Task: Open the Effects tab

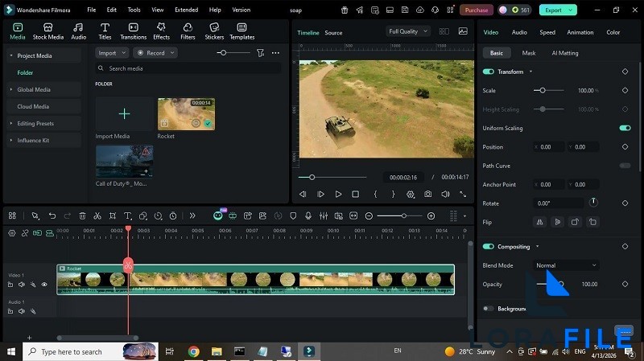Action: click(161, 31)
